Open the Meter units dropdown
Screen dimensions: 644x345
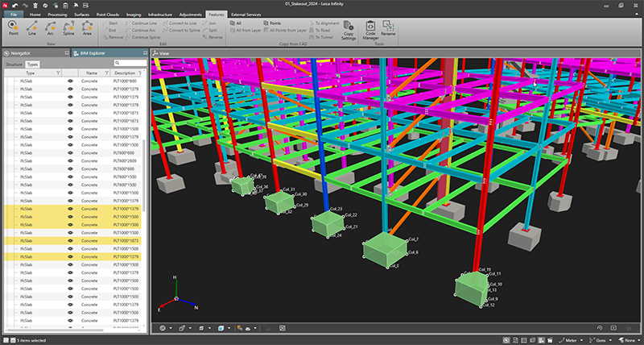(x=573, y=340)
